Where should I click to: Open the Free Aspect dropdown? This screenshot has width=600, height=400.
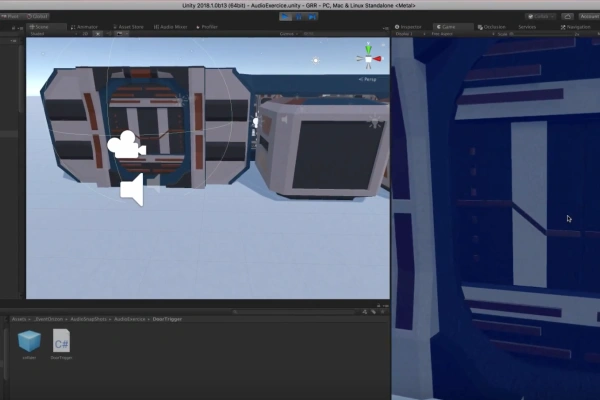click(x=463, y=34)
